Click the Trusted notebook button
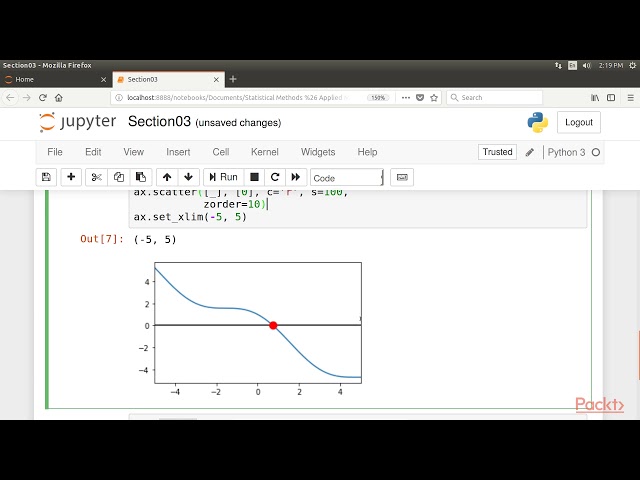640x480 pixels. pyautogui.click(x=497, y=152)
